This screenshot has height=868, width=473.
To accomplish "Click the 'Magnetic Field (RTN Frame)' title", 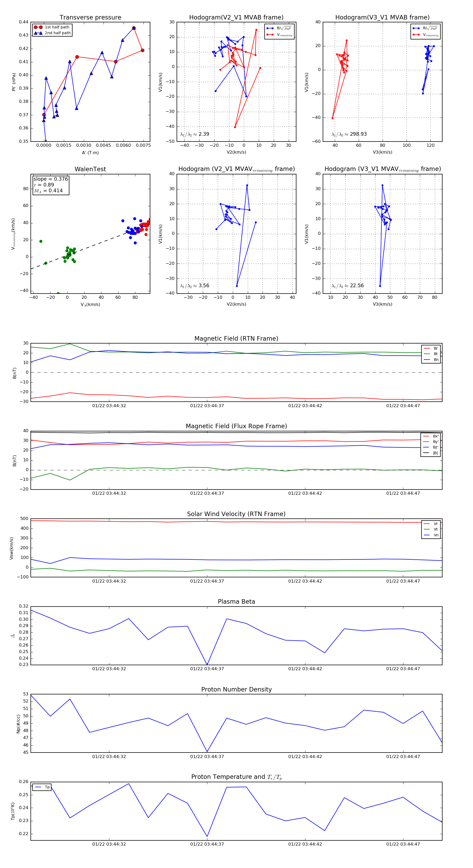I will tap(236, 339).
